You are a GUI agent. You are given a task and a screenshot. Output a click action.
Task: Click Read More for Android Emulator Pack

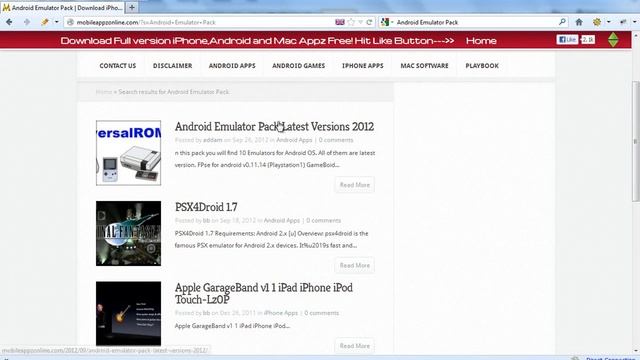[x=355, y=185]
